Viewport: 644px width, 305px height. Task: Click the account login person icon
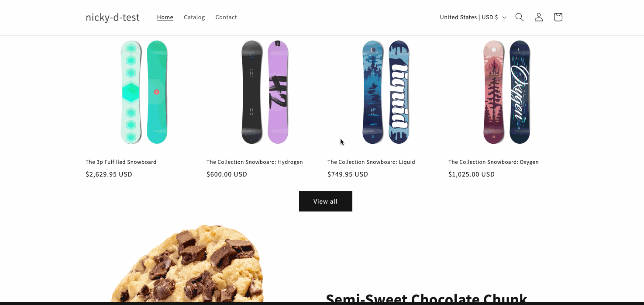pyautogui.click(x=539, y=17)
